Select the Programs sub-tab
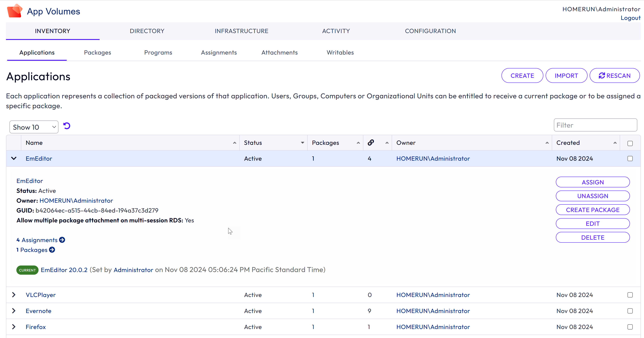This screenshot has width=644, height=338. [x=158, y=52]
